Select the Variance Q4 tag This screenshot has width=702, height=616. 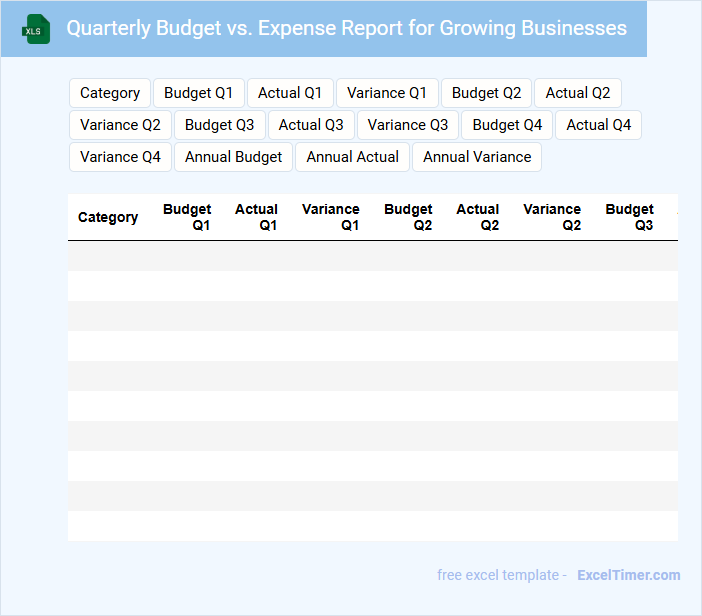[120, 157]
